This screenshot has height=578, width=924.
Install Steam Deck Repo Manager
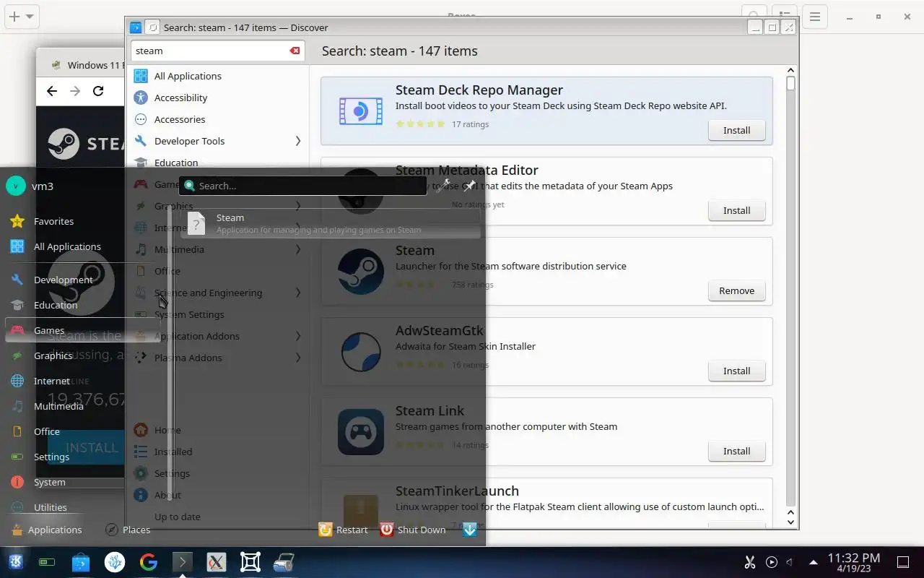pyautogui.click(x=736, y=130)
